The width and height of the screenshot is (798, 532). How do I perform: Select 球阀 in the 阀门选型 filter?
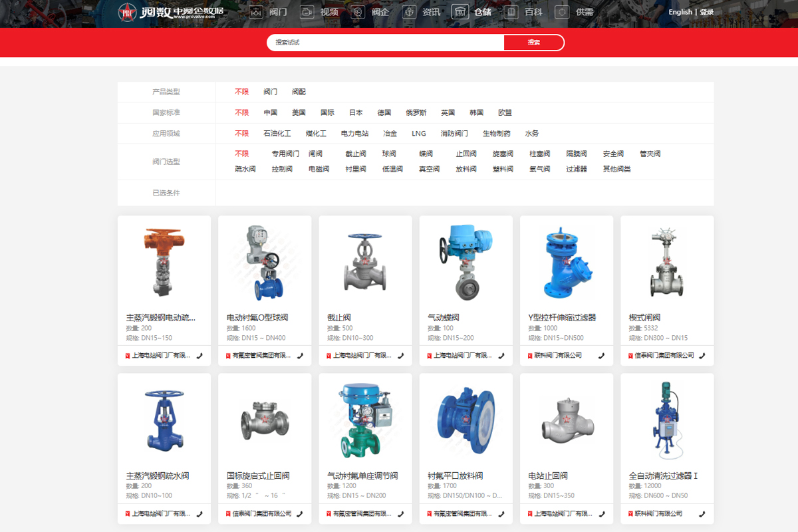tap(389, 154)
